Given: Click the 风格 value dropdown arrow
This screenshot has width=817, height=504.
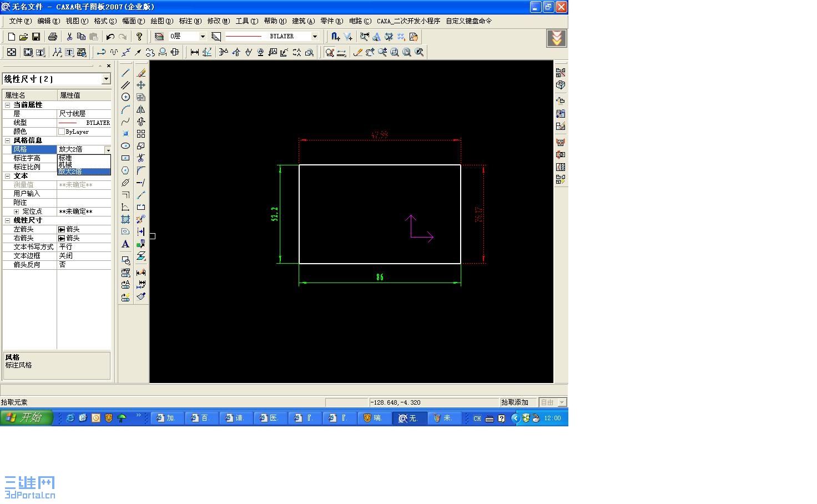Looking at the screenshot, I should coord(108,150).
